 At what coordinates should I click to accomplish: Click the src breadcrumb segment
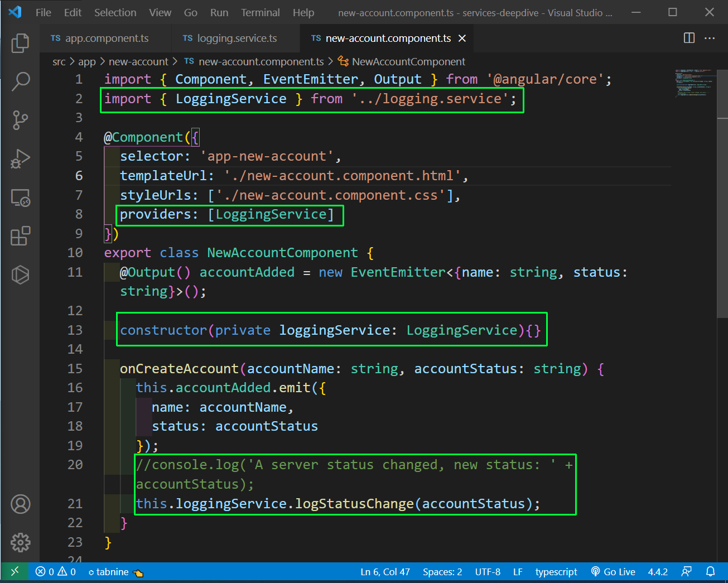point(59,61)
